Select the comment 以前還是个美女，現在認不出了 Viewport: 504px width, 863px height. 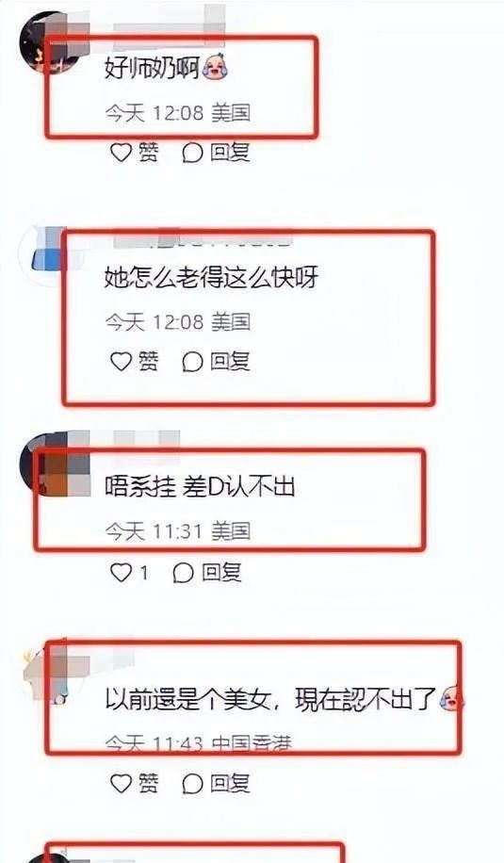click(270, 699)
